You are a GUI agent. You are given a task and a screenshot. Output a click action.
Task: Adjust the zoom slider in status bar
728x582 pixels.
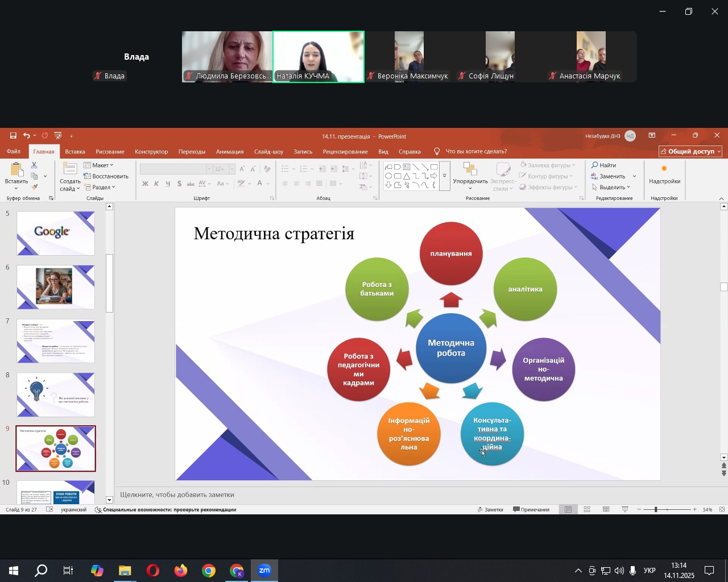point(656,510)
